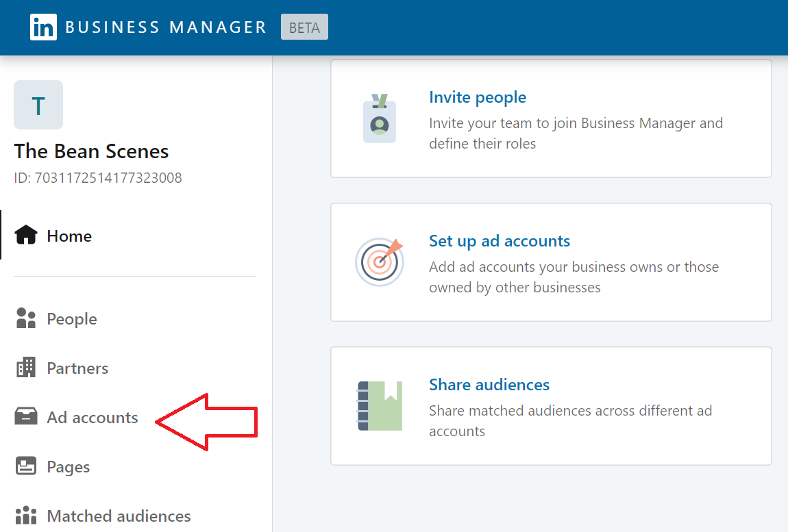Click the T avatar for The Bean Scenes
This screenshot has width=788, height=532.
pos(38,105)
